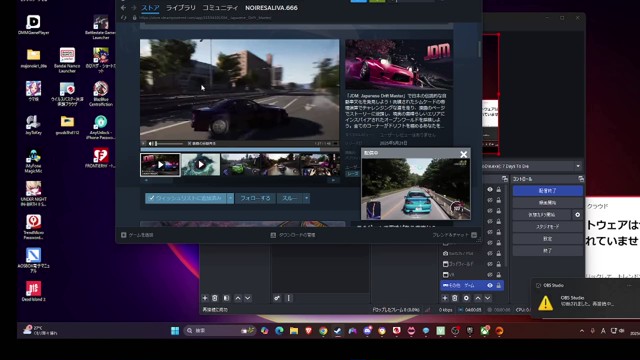Expand the 7 Days To Die dropdown
The width and height of the screenshot is (640, 360).
578,166
